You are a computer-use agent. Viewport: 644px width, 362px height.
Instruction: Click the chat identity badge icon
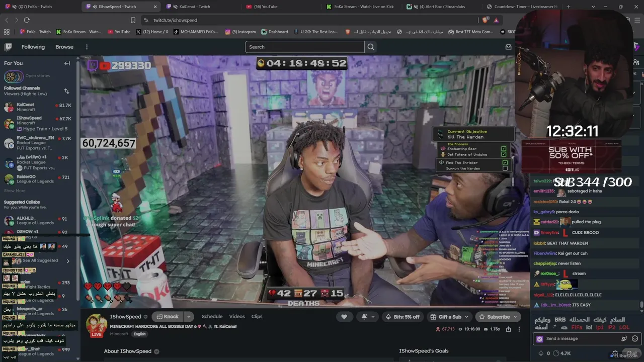pyautogui.click(x=540, y=339)
